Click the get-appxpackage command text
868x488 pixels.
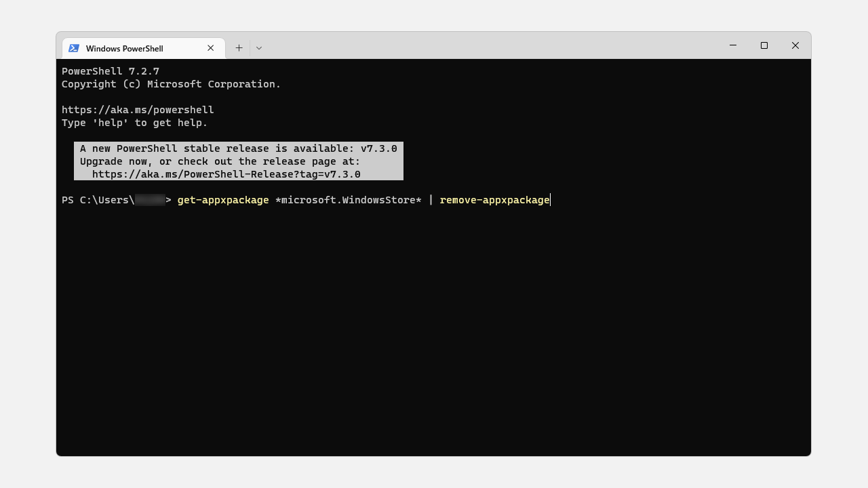point(223,200)
